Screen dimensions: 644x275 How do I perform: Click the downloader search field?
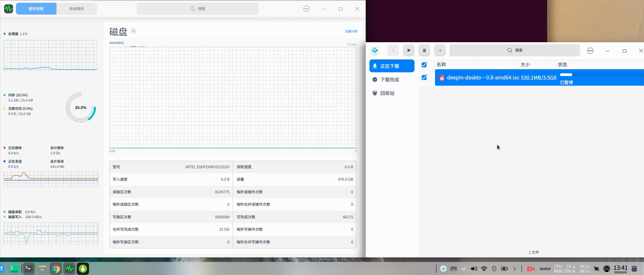(x=515, y=50)
